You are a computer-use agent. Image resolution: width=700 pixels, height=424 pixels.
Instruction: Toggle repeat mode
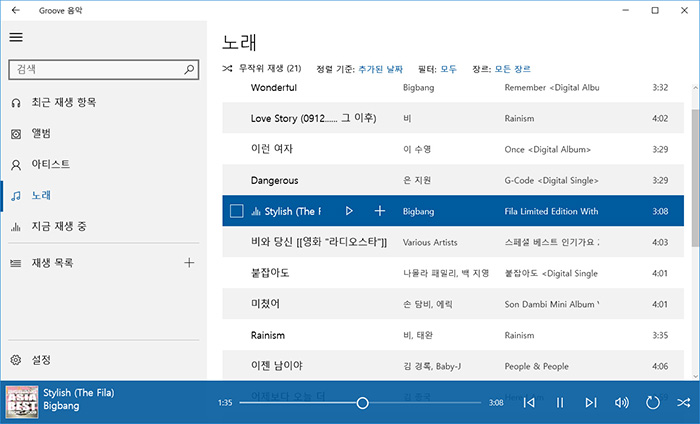(x=652, y=403)
